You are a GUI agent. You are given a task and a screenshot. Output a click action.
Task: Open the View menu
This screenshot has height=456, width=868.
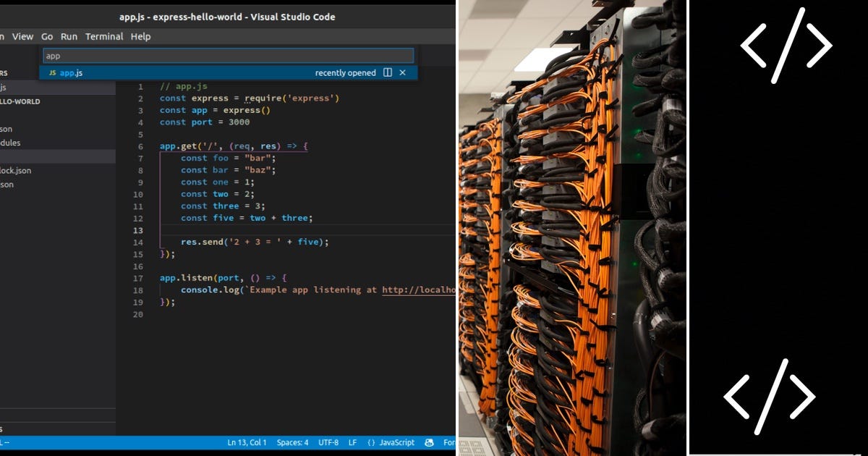(x=22, y=36)
